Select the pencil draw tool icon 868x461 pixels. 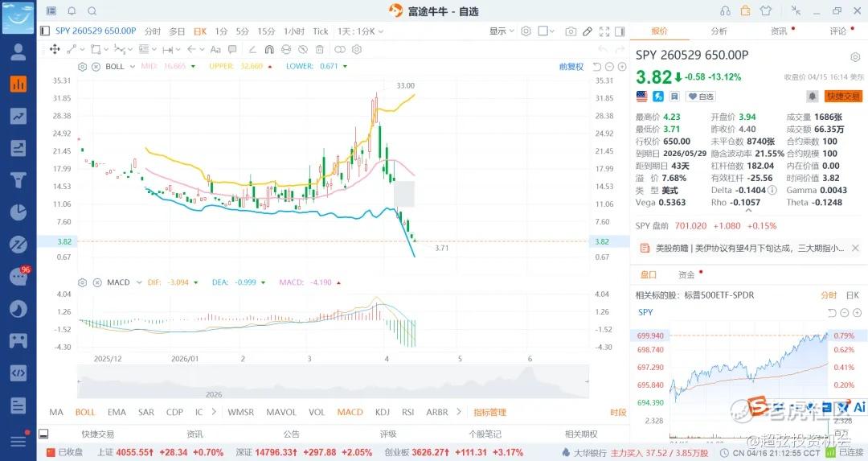pos(588,31)
